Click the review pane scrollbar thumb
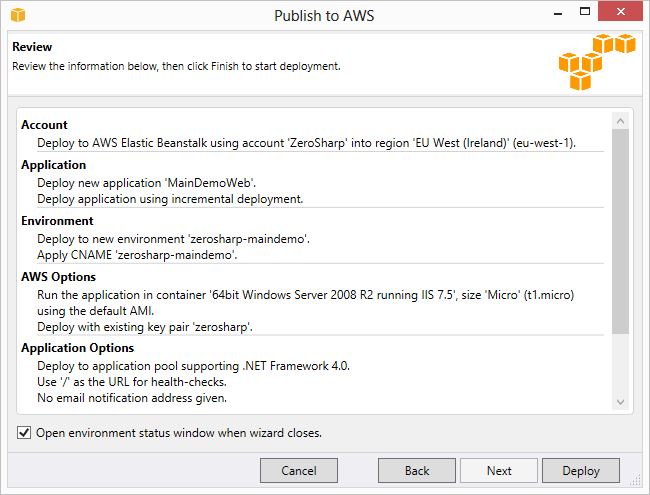650x495 pixels. click(621, 231)
